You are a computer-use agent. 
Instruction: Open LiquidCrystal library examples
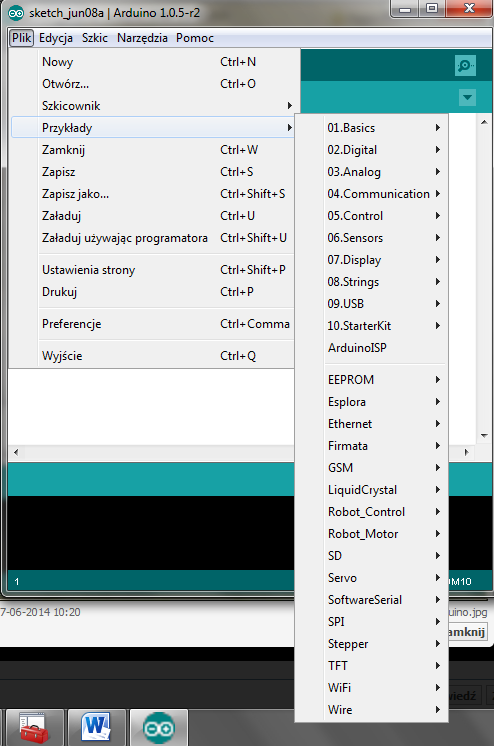click(371, 490)
